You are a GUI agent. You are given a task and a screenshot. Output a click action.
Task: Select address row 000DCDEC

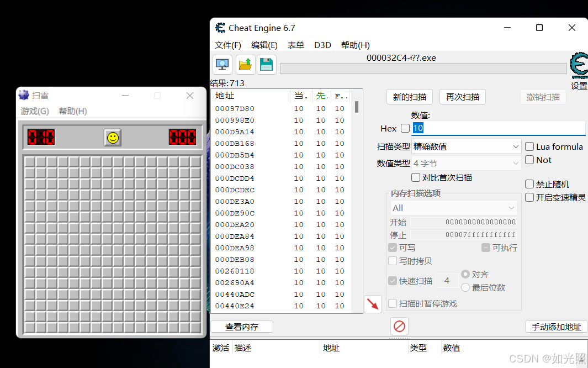tap(282, 190)
